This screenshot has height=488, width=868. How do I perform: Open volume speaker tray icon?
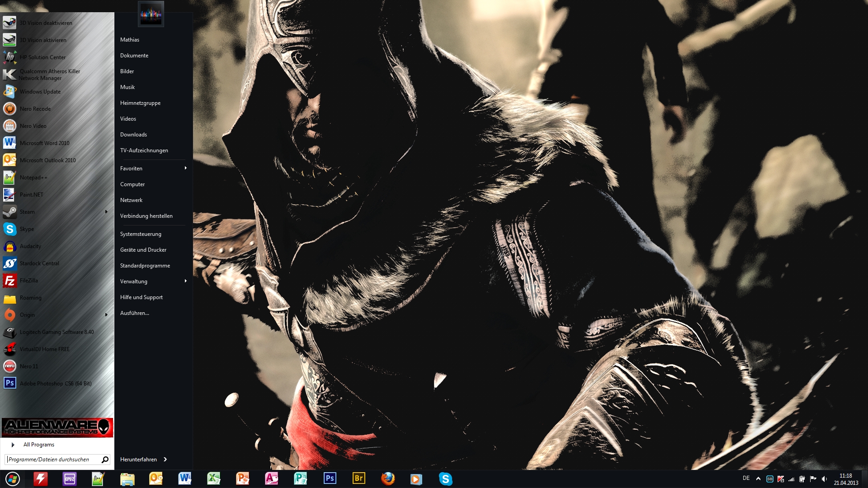click(824, 479)
